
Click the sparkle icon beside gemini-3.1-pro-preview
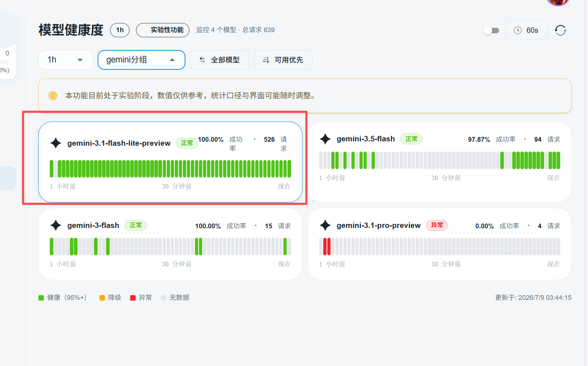[325, 225]
